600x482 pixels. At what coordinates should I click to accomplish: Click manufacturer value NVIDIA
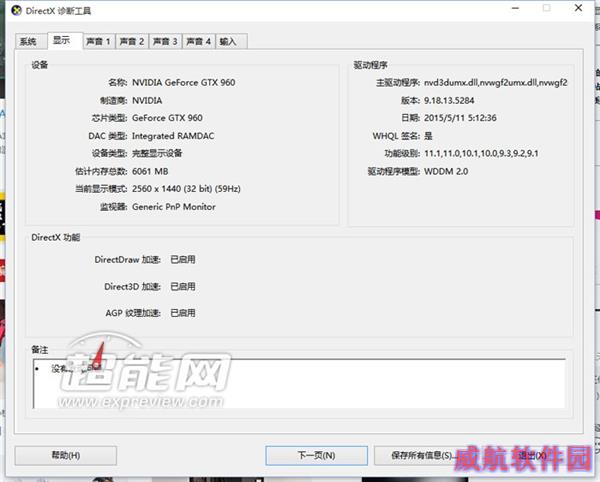(x=147, y=100)
